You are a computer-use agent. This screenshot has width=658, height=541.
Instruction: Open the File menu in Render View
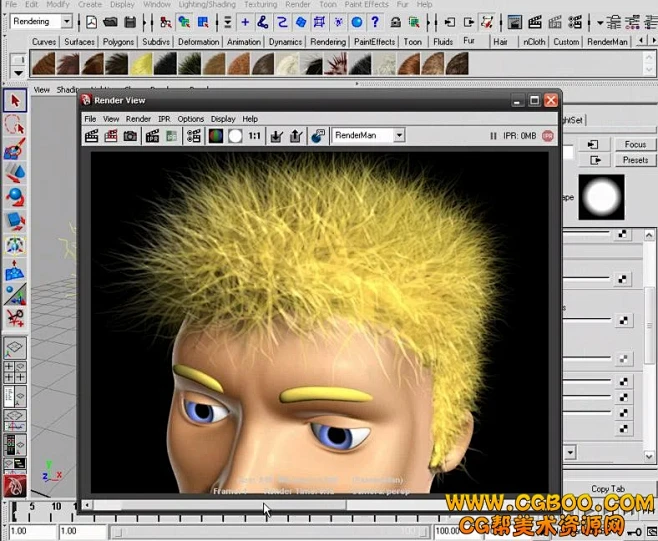point(90,119)
